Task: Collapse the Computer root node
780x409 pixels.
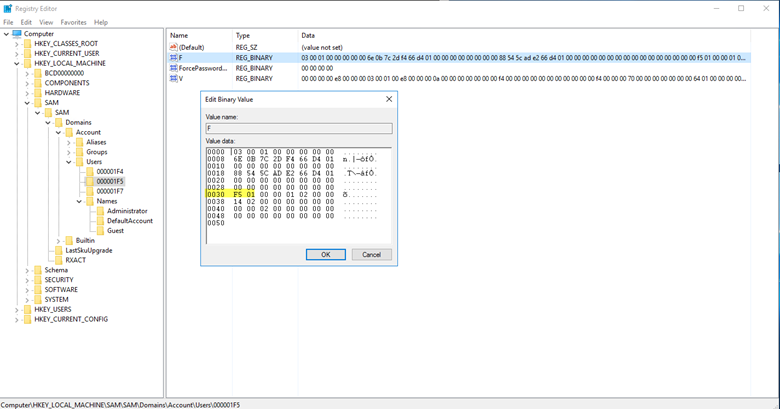Action: click(x=6, y=34)
